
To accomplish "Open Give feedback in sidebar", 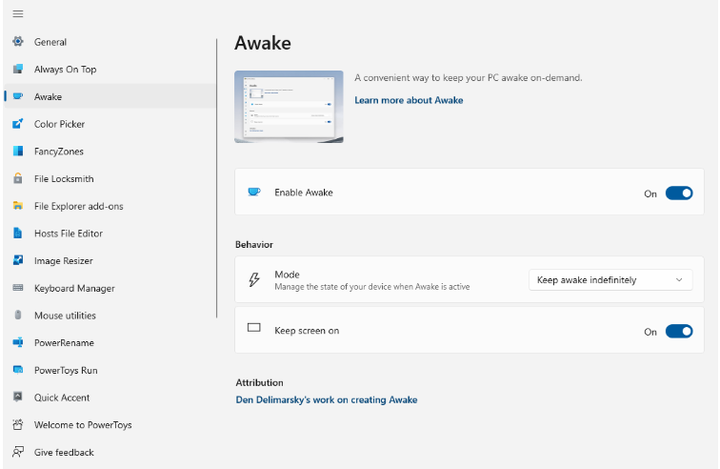I will pyautogui.click(x=64, y=452).
